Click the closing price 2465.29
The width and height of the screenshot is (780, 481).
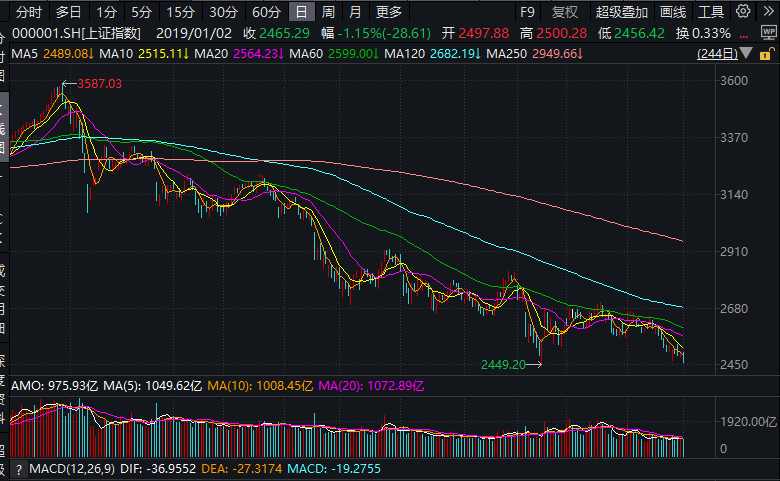pyautogui.click(x=285, y=33)
